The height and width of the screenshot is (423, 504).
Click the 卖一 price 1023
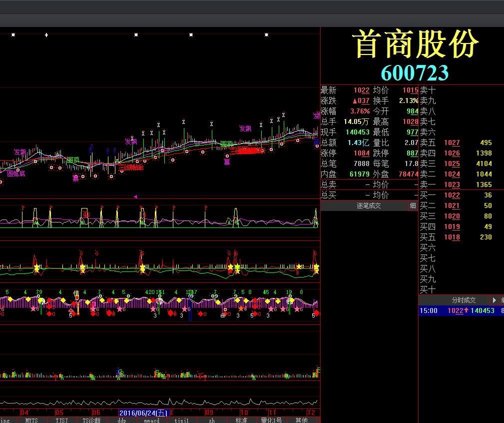pos(452,184)
